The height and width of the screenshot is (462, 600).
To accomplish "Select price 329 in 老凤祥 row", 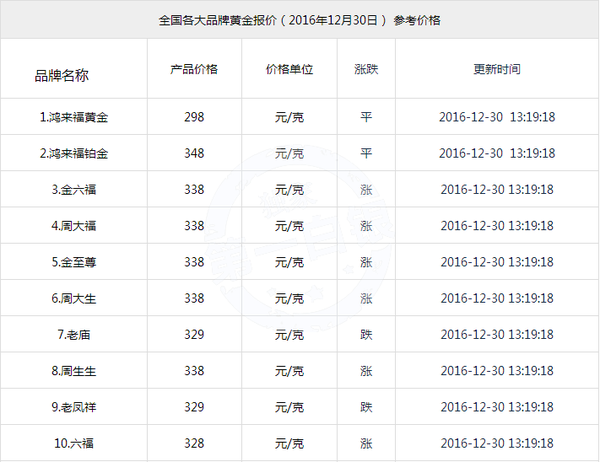I will click(x=194, y=407).
